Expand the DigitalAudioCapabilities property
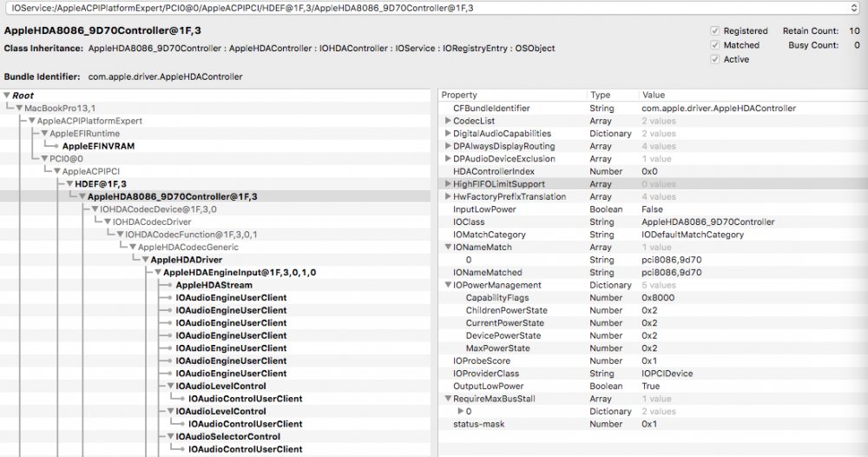The width and height of the screenshot is (868, 457). click(x=448, y=134)
